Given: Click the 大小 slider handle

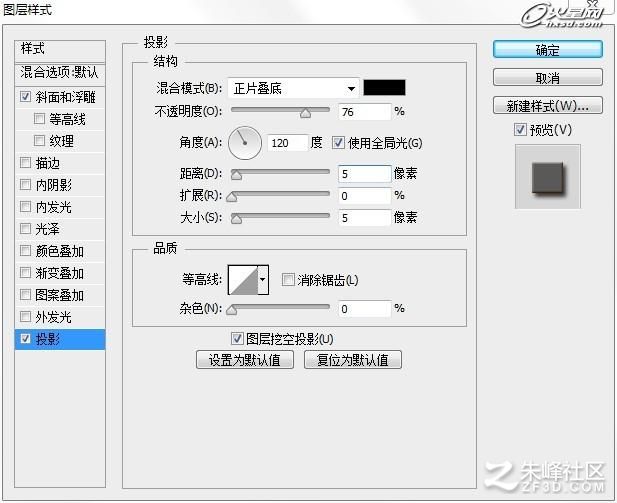Looking at the screenshot, I should 236,219.
